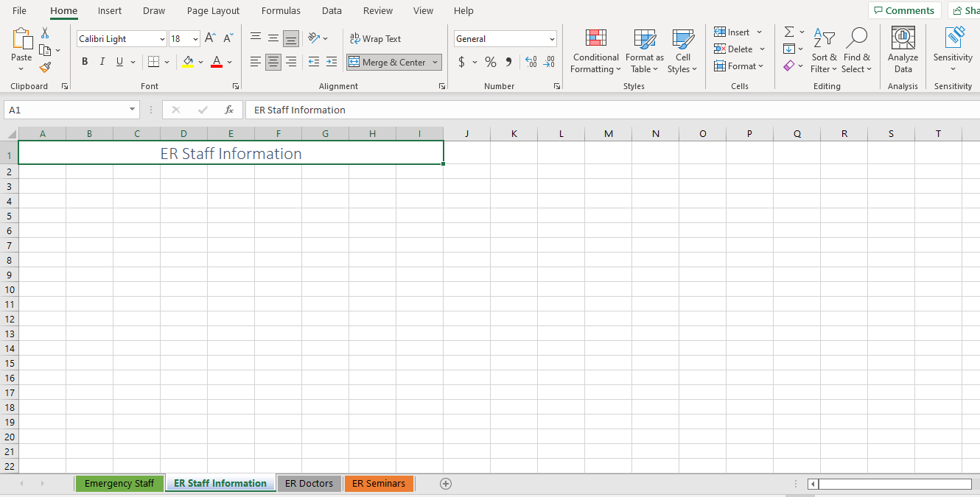Click the Analyze Data button

[902, 50]
